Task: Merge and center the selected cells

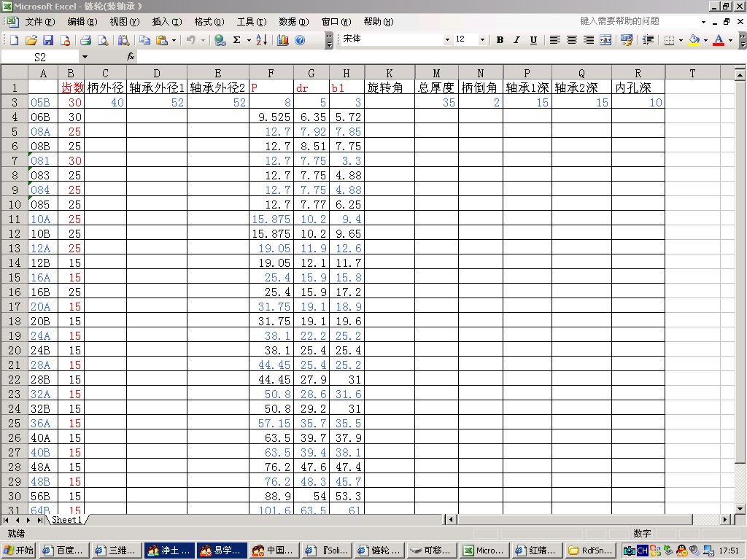Action: (x=605, y=40)
